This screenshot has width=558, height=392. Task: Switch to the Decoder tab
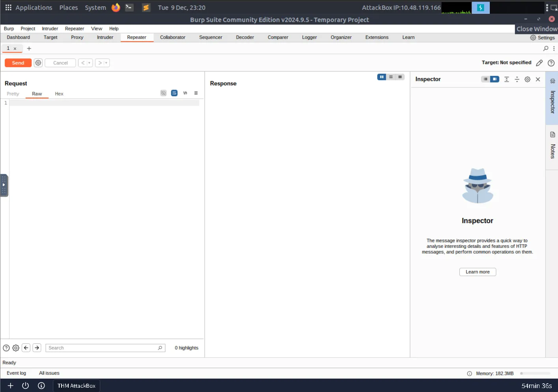[x=245, y=38]
